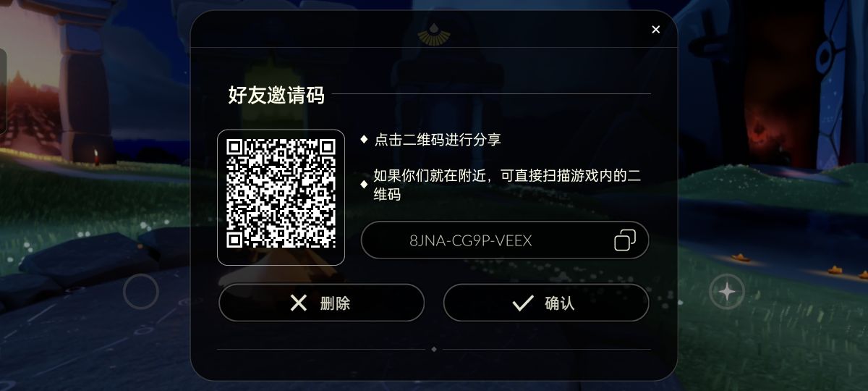868x391 pixels.
Task: Click the 如果你们就在附近 instruction text
Action: (507, 185)
